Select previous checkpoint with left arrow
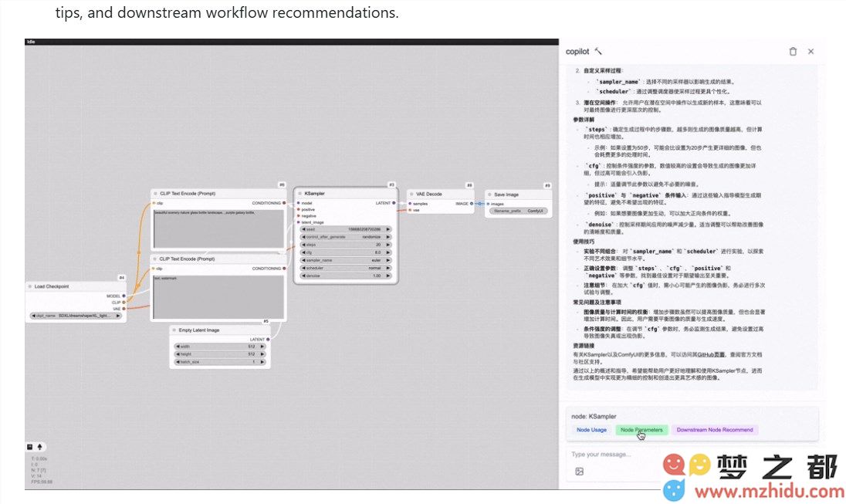 (33, 316)
